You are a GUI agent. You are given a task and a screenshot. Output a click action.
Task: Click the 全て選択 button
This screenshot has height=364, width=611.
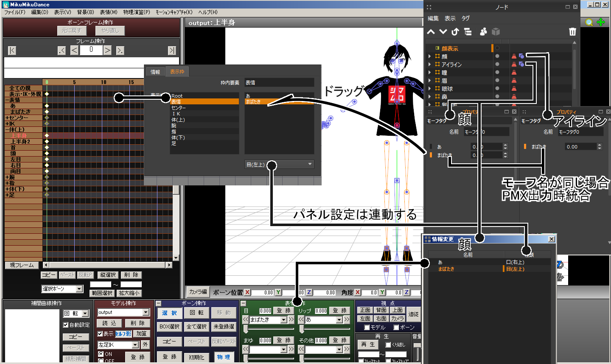(196, 326)
